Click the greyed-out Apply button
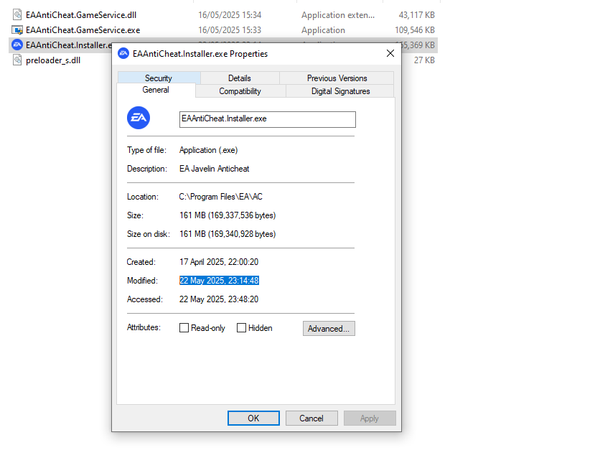The image size is (600, 453). point(369,418)
